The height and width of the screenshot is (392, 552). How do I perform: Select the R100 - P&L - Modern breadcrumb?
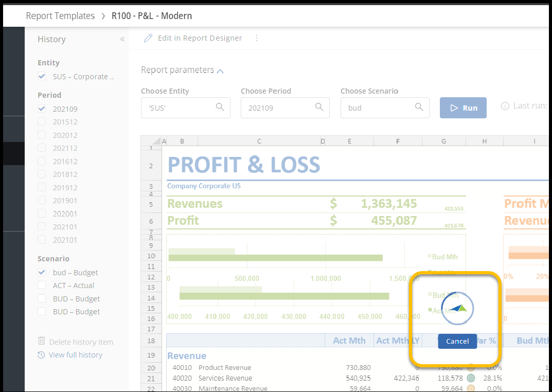click(152, 16)
